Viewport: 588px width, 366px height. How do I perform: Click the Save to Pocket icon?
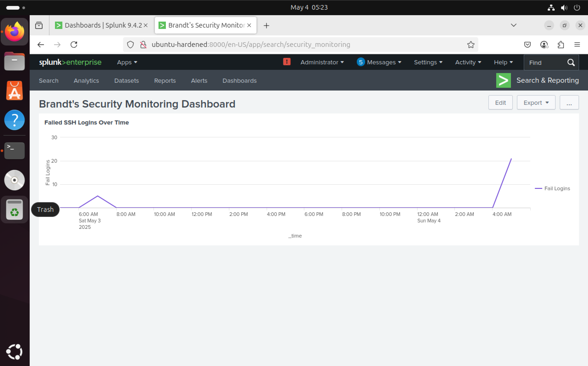[527, 45]
